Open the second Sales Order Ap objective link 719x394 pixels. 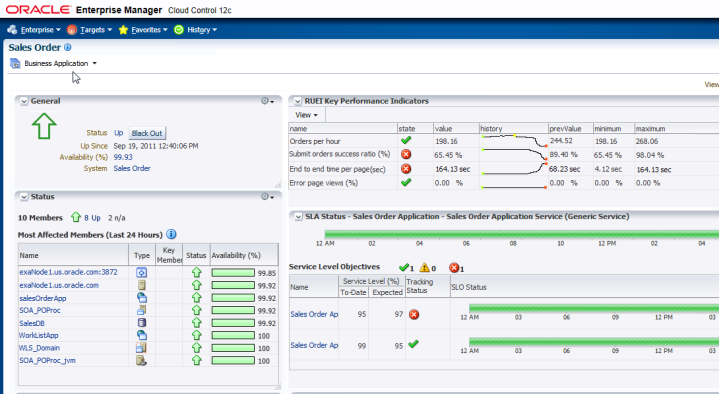pyautogui.click(x=314, y=345)
